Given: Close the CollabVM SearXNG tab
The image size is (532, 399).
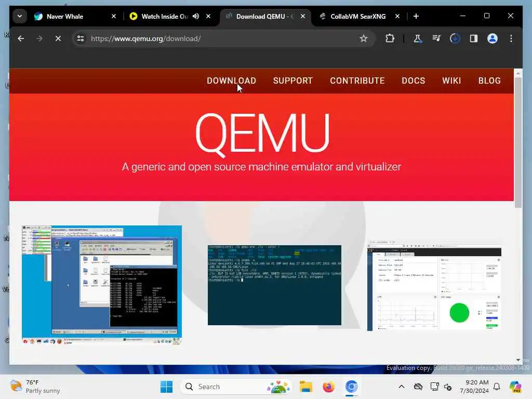Looking at the screenshot, I should pyautogui.click(x=397, y=16).
